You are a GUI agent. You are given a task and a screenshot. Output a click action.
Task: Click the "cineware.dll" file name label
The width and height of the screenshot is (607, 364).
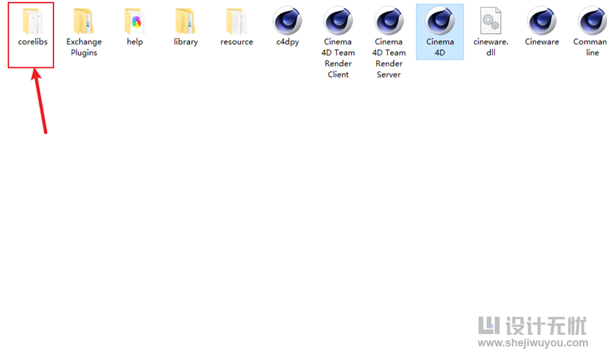coord(491,47)
